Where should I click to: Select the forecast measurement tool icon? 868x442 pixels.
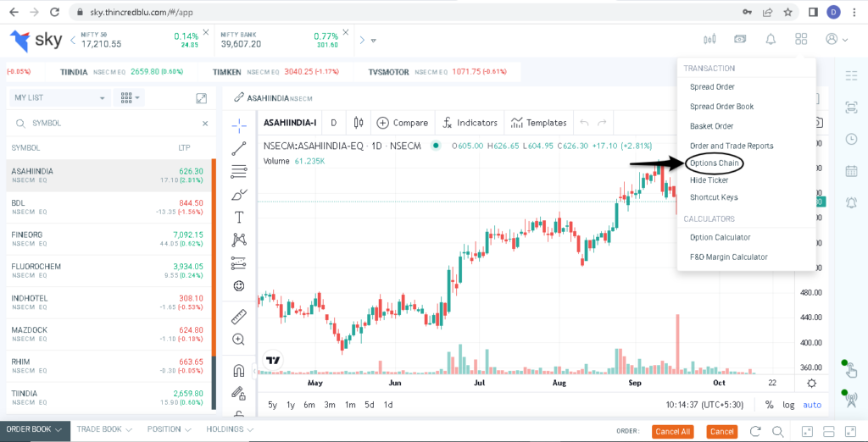(x=239, y=262)
